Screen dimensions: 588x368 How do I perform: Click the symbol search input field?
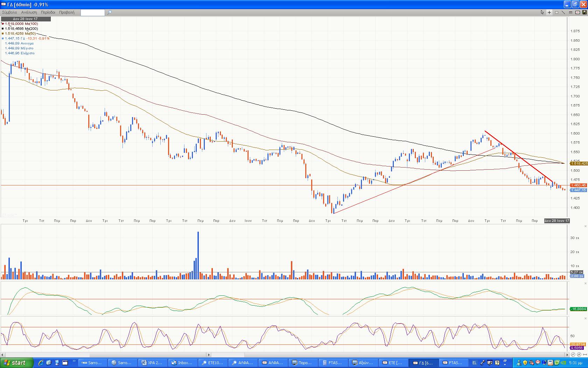point(92,12)
